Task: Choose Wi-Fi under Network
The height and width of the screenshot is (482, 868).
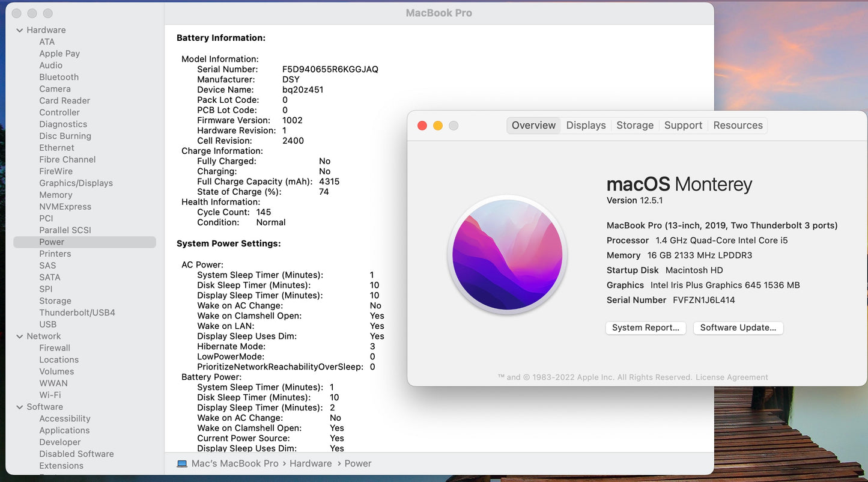Action: (x=50, y=395)
